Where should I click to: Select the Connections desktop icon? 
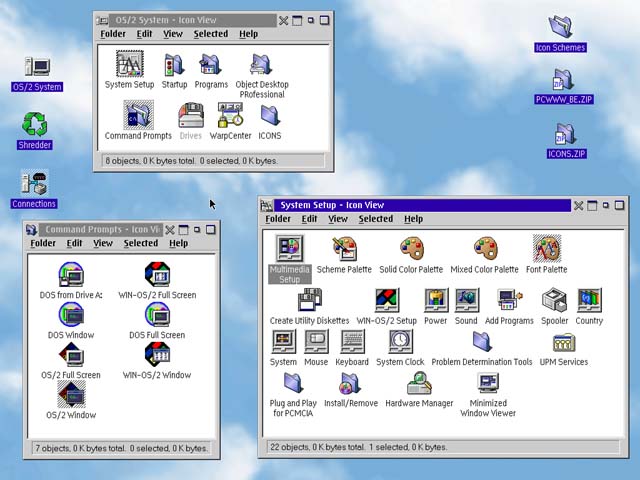point(34,183)
